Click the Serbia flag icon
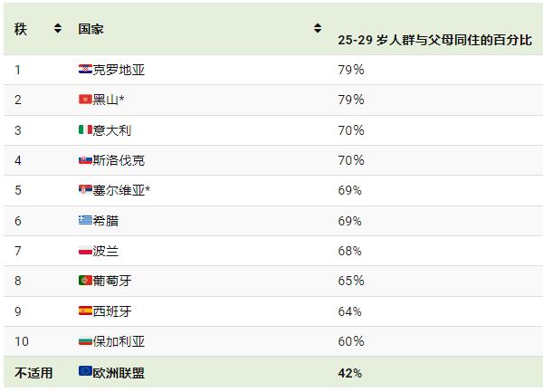This screenshot has width=543, height=392. coord(85,190)
